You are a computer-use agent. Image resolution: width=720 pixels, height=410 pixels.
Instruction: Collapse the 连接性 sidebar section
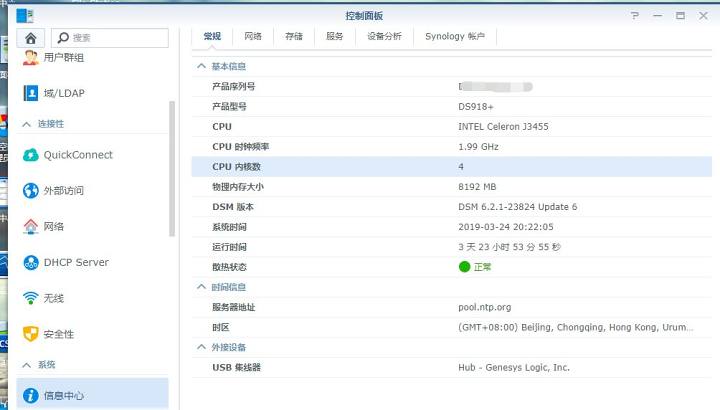click(x=27, y=124)
